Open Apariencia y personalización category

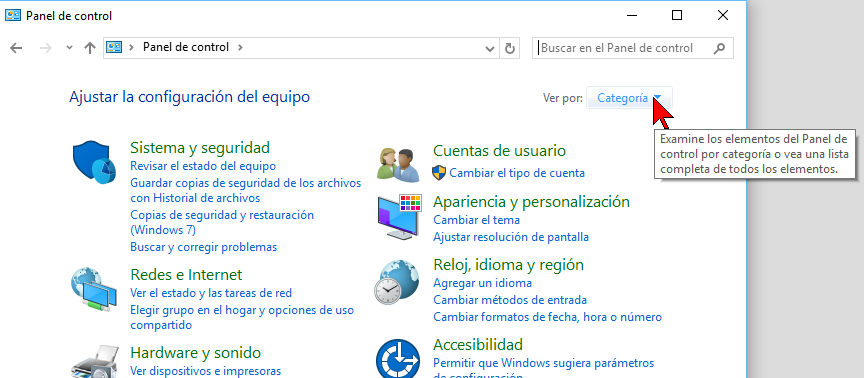click(x=531, y=202)
